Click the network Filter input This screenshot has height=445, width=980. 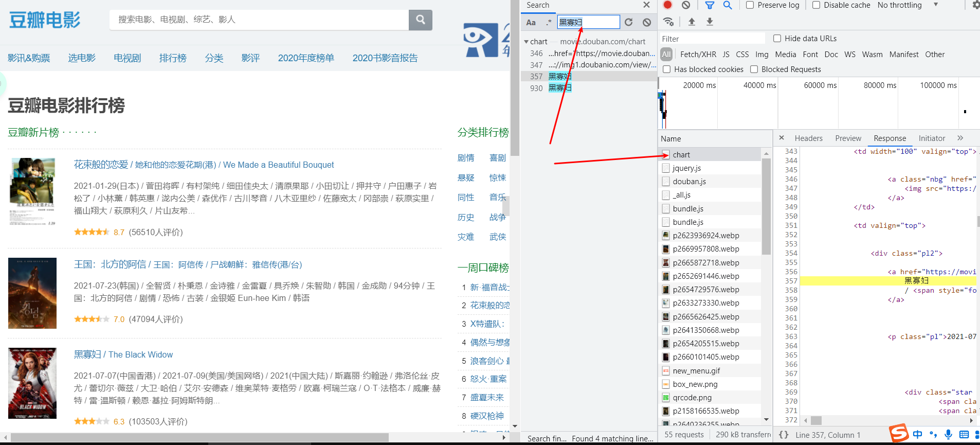coord(712,39)
